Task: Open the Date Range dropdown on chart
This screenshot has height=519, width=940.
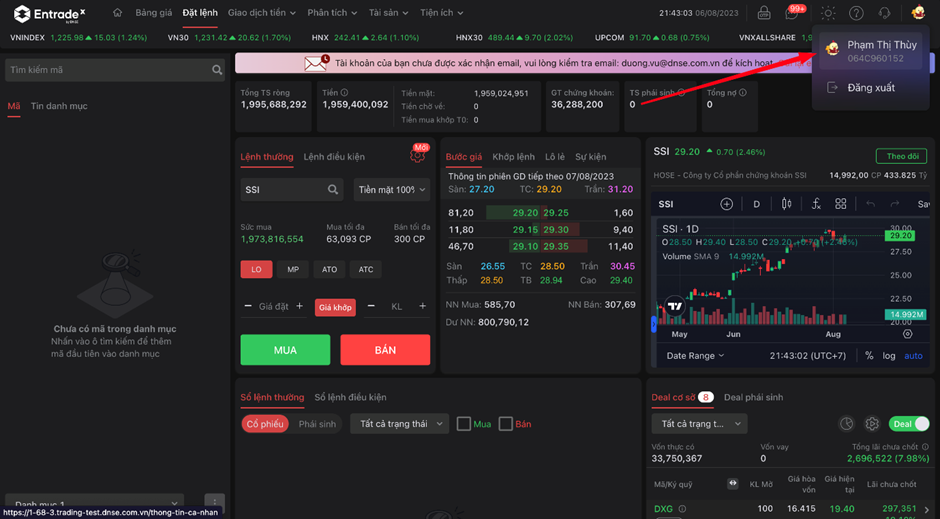Action: (x=695, y=356)
